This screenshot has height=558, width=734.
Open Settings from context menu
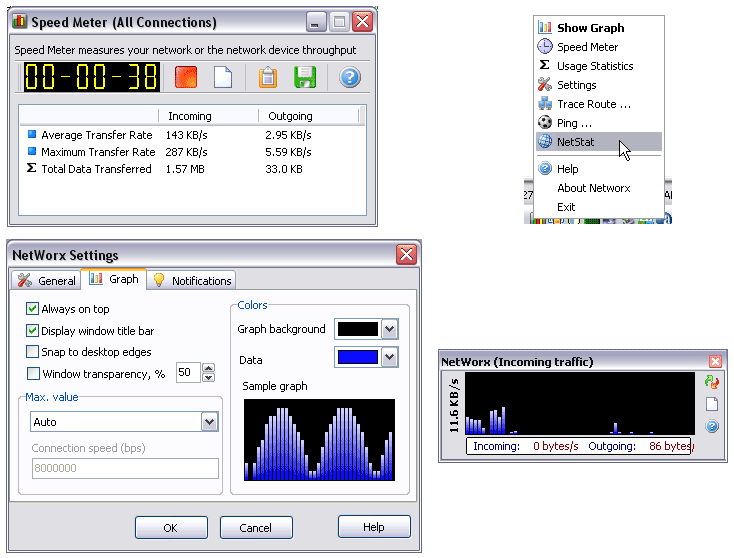[x=599, y=85]
